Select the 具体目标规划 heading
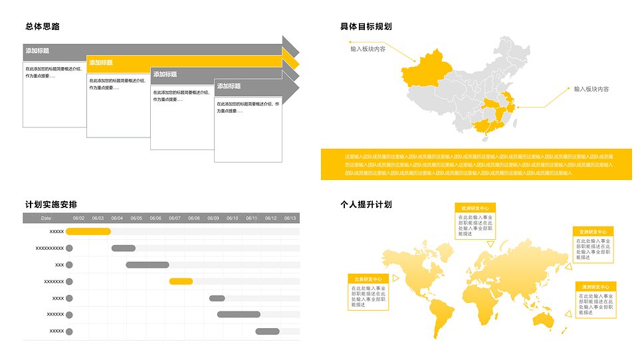 [366, 27]
